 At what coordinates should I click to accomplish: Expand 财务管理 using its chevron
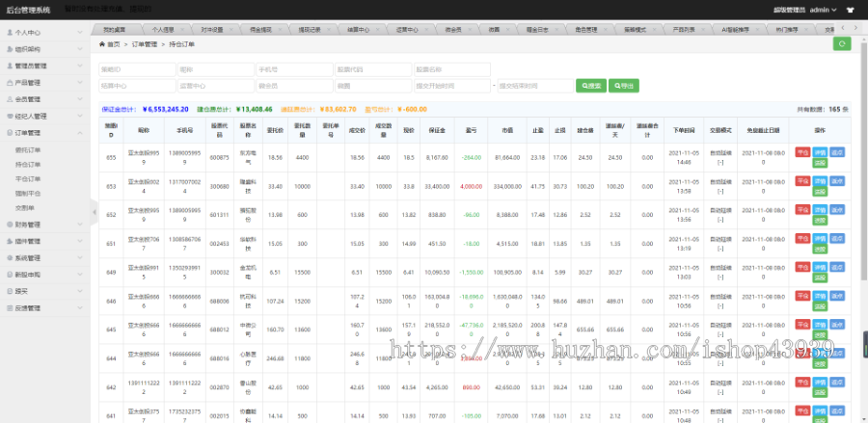click(80, 225)
